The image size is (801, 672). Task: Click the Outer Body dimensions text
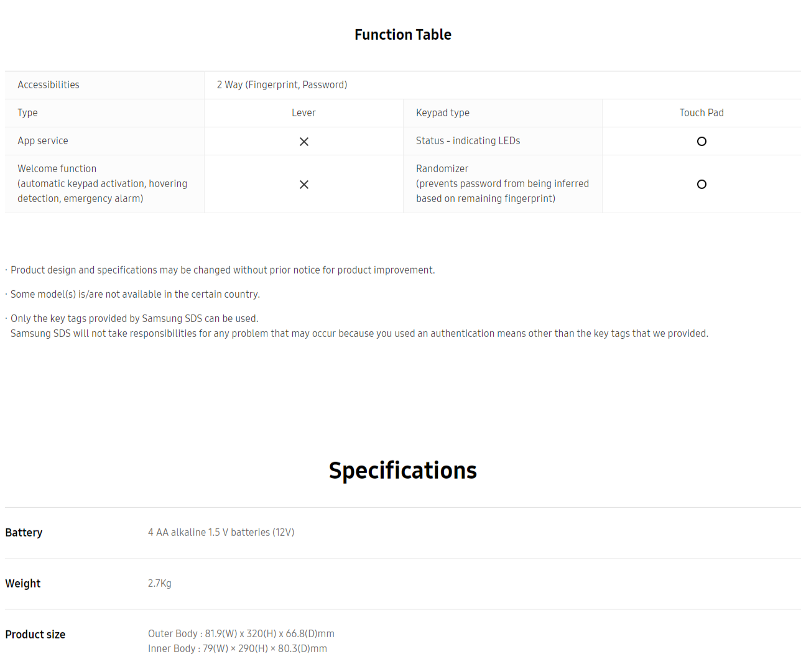[241, 634]
